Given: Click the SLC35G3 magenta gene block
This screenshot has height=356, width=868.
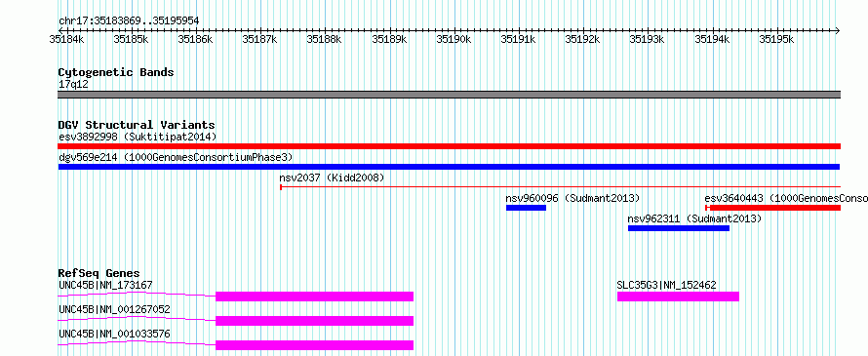Looking at the screenshot, I should point(678,297).
